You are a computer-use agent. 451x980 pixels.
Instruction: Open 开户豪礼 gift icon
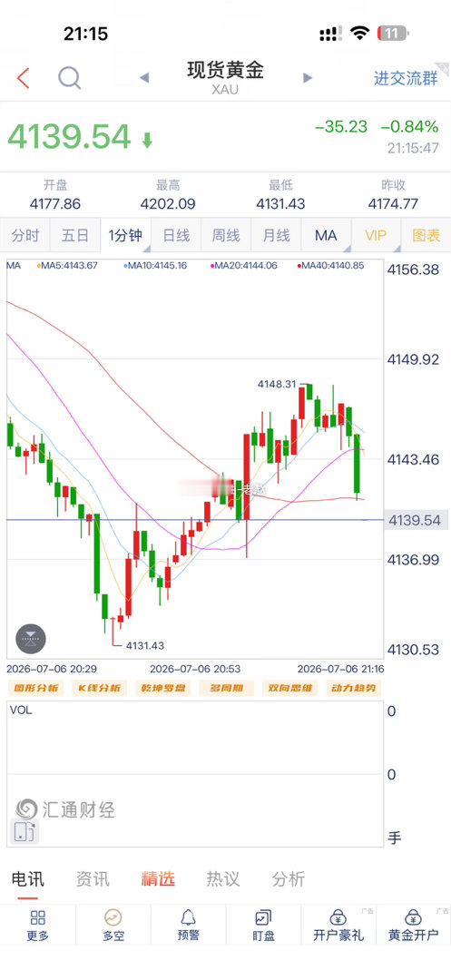[x=338, y=925]
